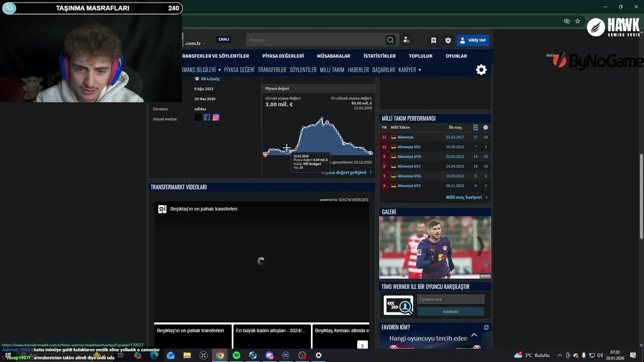Click the browser eye-slash tracking icon
Viewport: 644px width, 362px height.
pyautogui.click(x=567, y=21)
